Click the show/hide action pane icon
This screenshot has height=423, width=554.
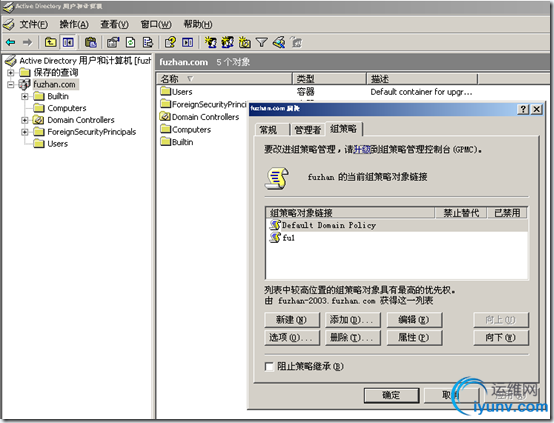click(187, 42)
